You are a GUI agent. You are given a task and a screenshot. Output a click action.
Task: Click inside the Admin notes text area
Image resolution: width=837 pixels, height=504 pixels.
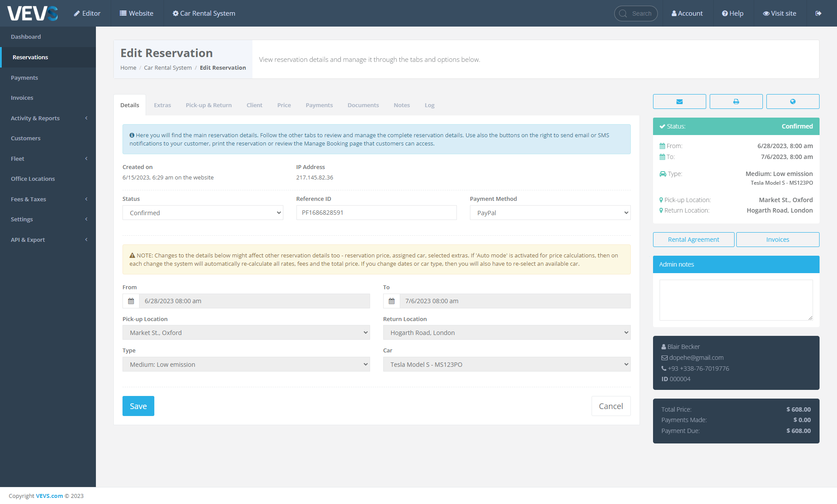(736, 300)
